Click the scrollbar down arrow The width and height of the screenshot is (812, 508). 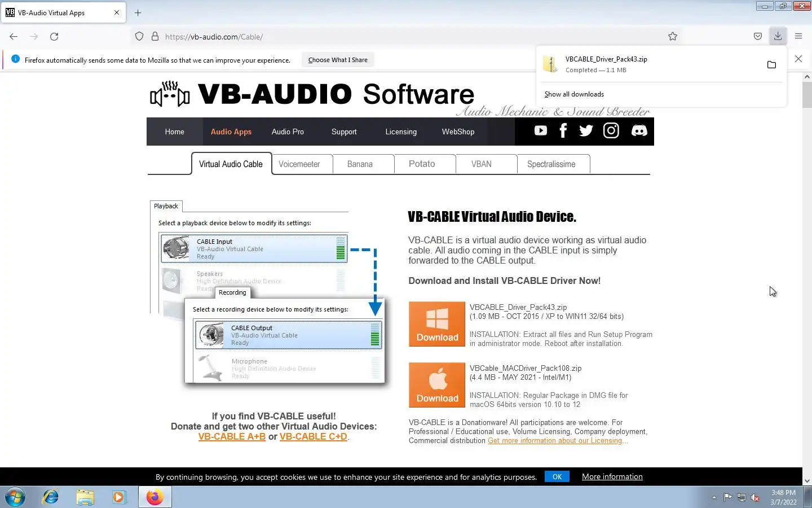point(807,481)
